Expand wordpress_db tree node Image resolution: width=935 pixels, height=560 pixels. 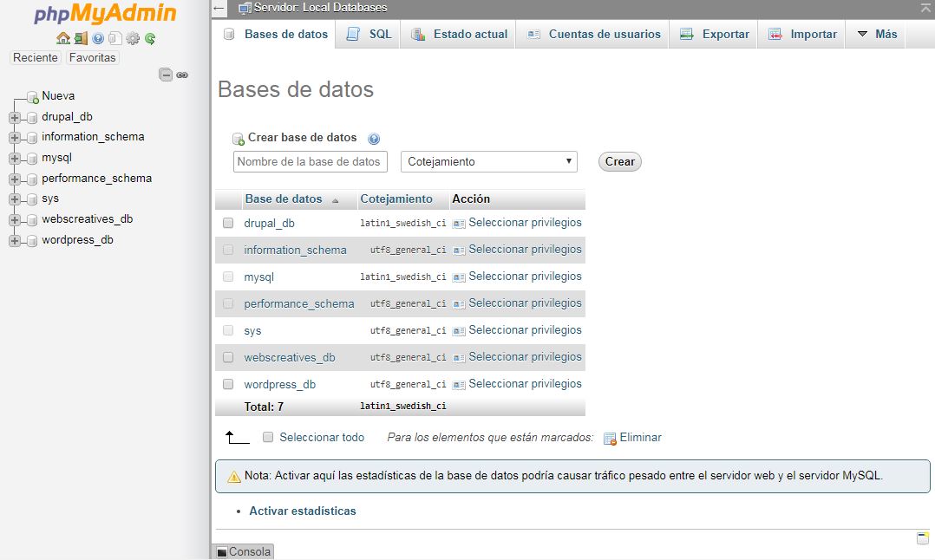pyautogui.click(x=15, y=241)
